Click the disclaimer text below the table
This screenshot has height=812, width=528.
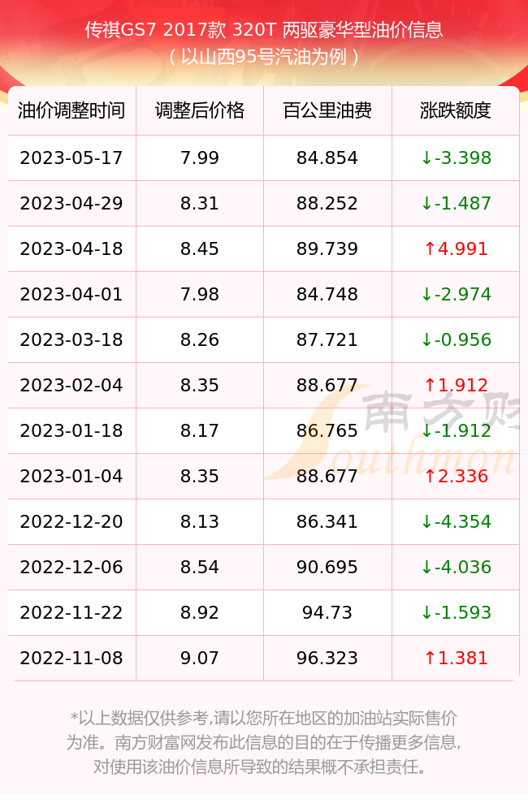[264, 742]
